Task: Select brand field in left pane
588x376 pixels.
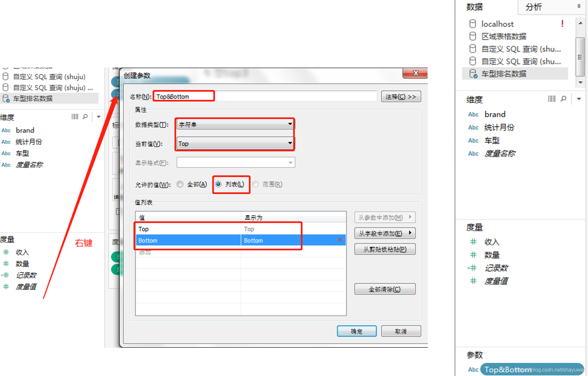Action: 25,130
